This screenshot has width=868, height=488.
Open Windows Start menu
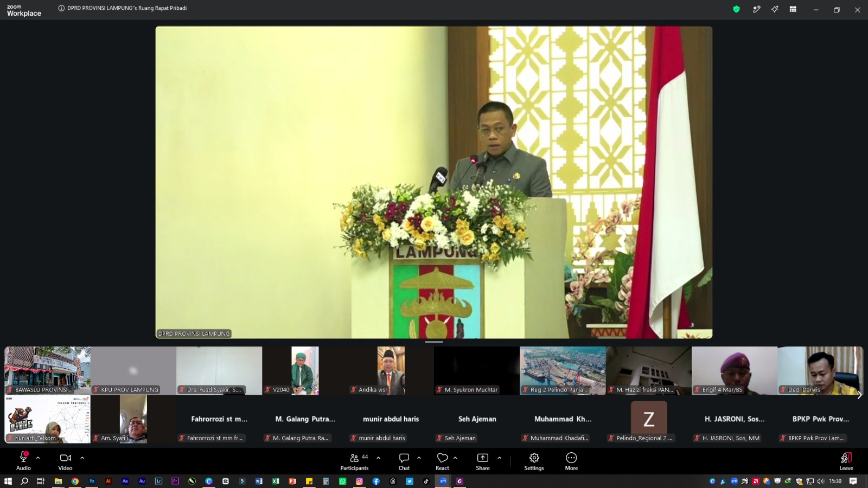click(x=8, y=481)
